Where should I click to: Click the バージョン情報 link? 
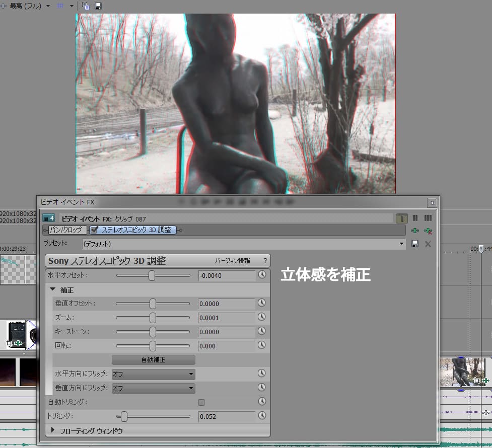point(232,261)
